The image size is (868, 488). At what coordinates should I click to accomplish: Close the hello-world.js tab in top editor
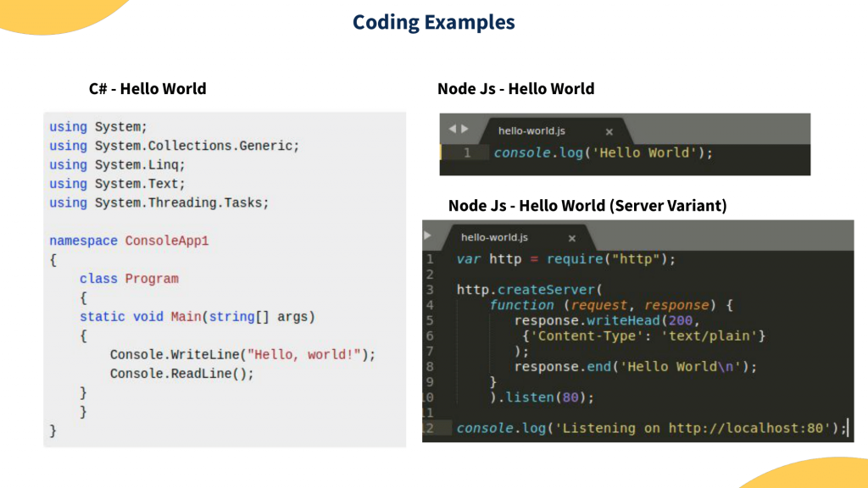(x=609, y=131)
